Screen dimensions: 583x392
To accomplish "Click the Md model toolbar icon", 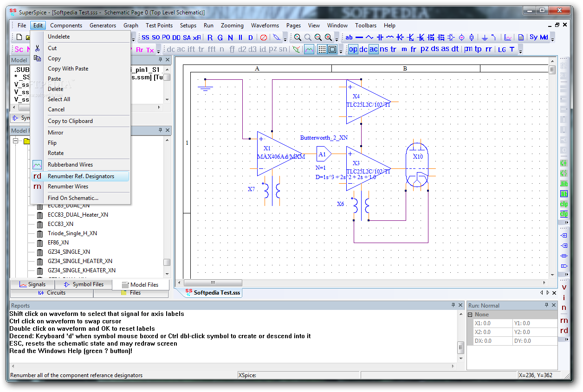I will (544, 38).
